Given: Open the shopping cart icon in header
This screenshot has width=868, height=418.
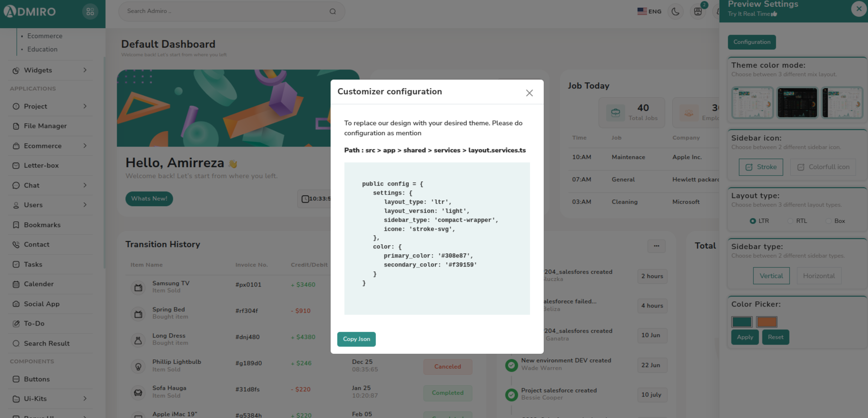Looking at the screenshot, I should [x=698, y=11].
